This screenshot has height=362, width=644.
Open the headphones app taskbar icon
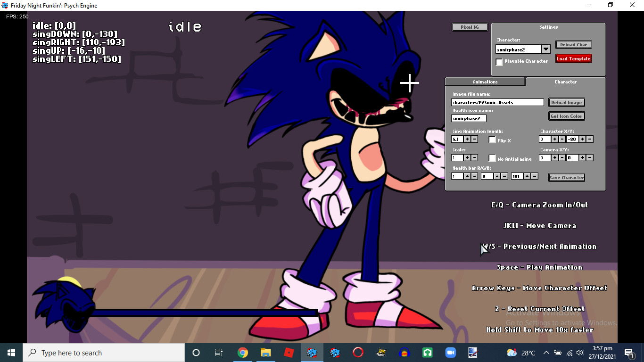coord(404,353)
